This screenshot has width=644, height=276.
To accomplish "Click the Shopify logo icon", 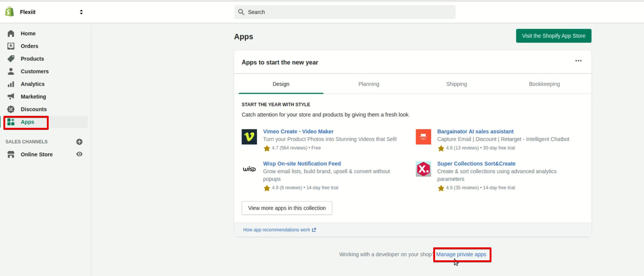I will pyautogui.click(x=10, y=12).
